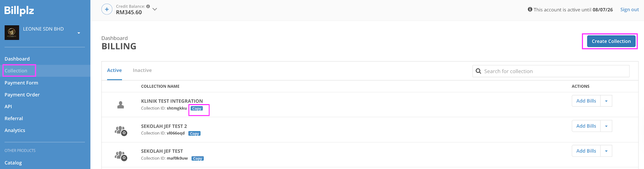This screenshot has height=169, width=644.
Task: Click the Sign out link
Action: click(x=629, y=10)
